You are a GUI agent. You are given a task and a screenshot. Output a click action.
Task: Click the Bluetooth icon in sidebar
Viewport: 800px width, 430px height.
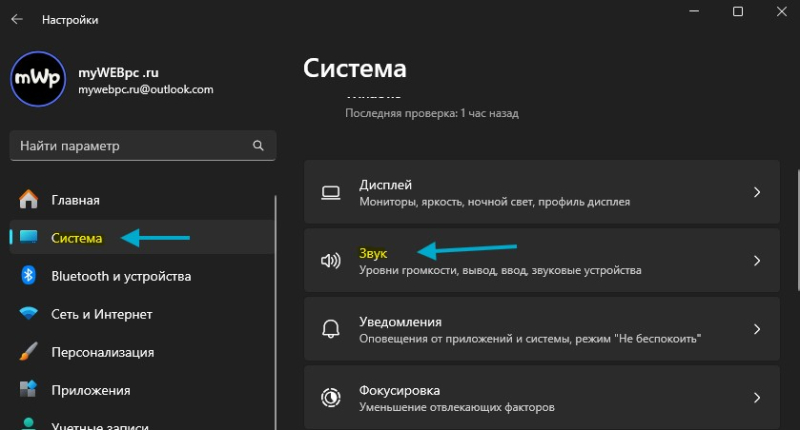tap(29, 276)
